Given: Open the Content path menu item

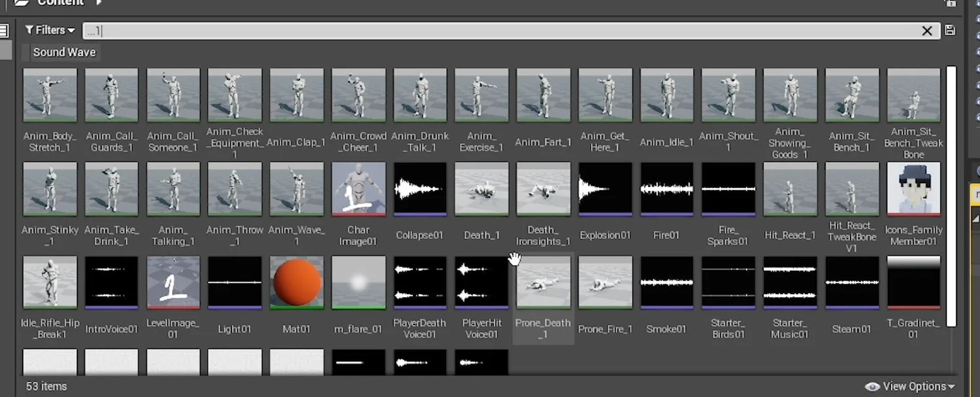Looking at the screenshot, I should click(x=60, y=3).
